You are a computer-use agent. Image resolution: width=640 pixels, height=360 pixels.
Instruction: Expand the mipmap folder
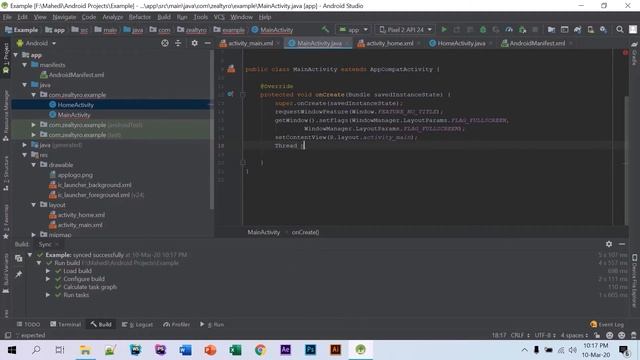coord(34,235)
